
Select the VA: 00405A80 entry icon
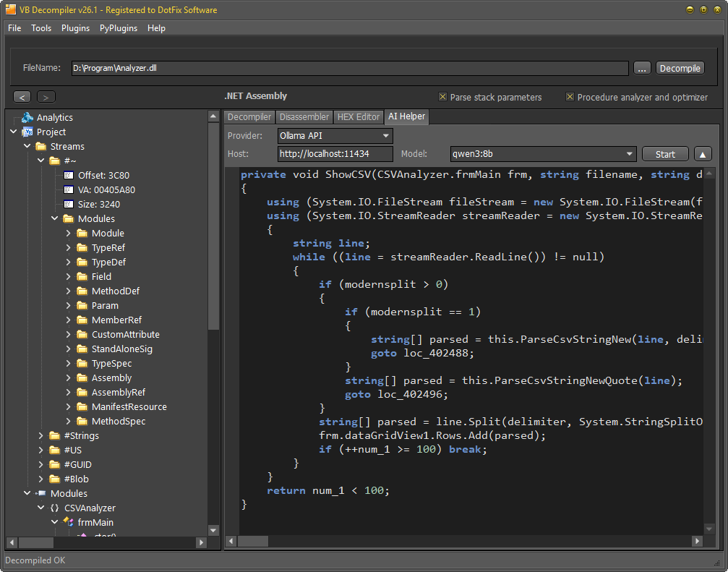point(69,190)
